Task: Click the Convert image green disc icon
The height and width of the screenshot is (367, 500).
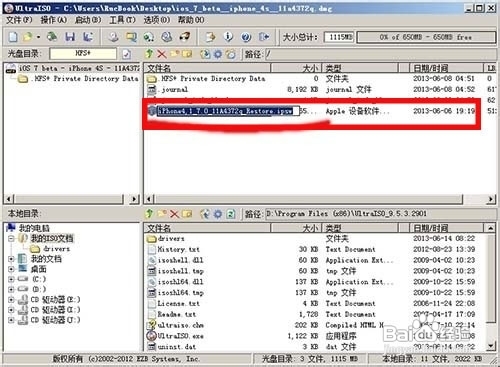Action: (149, 37)
